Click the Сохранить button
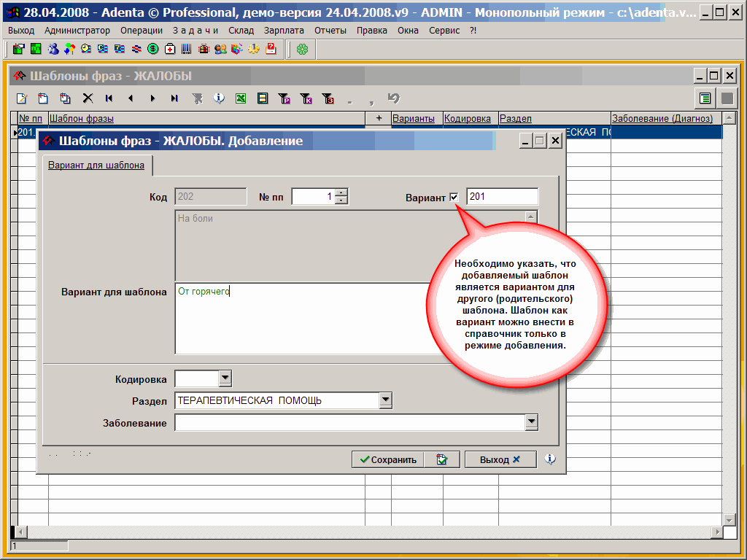 click(387, 459)
